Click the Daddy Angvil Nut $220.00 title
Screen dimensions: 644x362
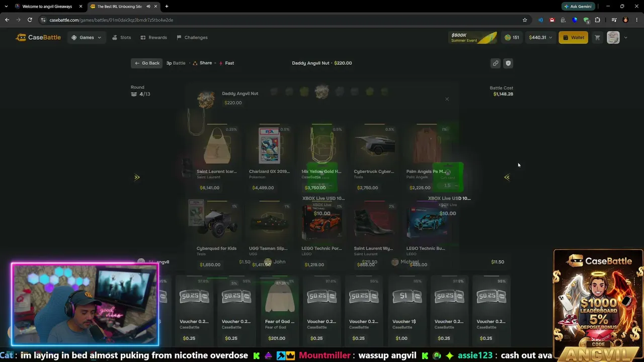322,63
